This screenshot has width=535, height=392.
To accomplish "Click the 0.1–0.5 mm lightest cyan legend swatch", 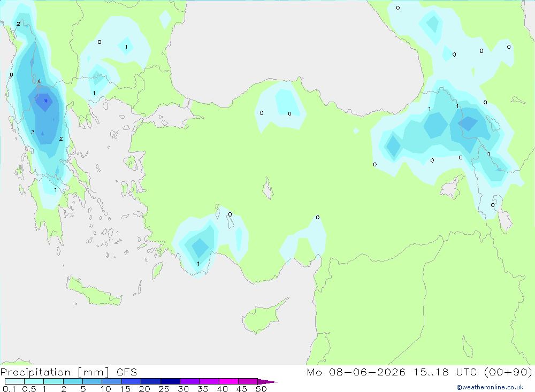I will tap(14, 381).
